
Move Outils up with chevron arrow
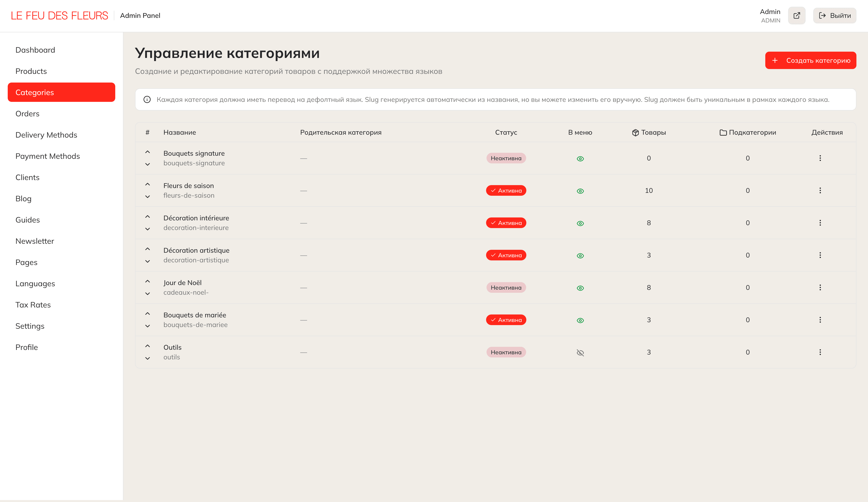(x=148, y=346)
